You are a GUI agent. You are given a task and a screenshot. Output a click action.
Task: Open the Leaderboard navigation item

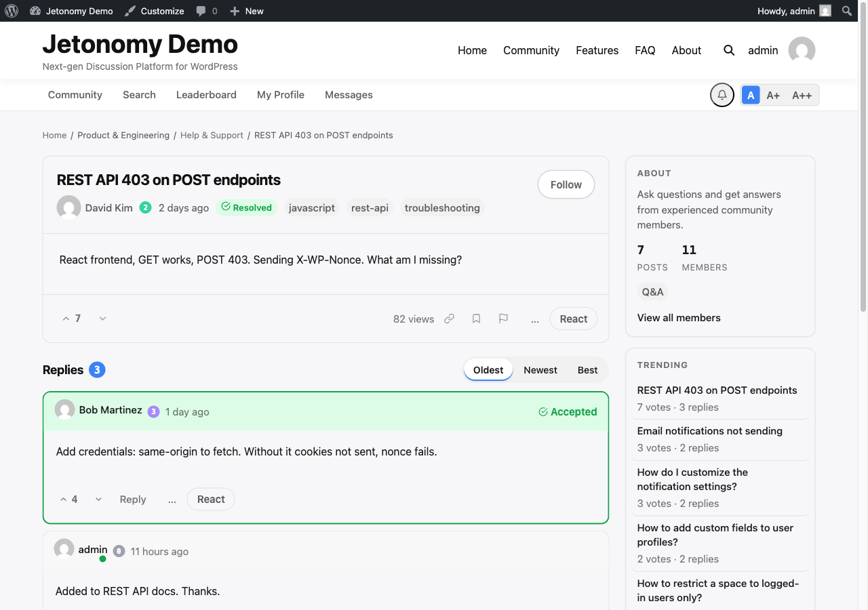pos(206,95)
